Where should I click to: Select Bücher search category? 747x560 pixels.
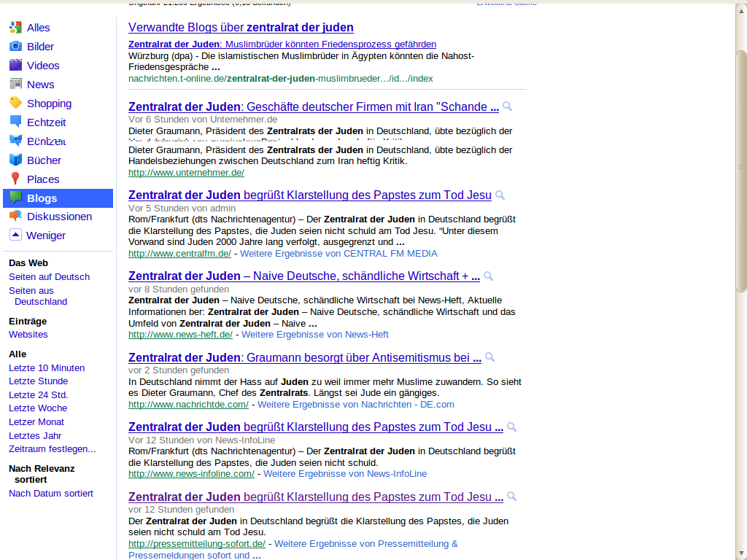pyautogui.click(x=44, y=160)
